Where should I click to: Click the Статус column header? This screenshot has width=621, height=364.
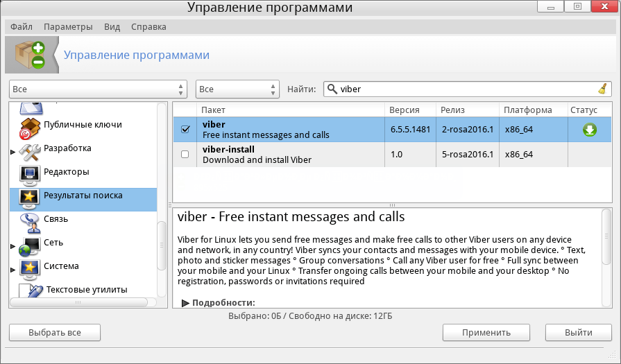click(589, 110)
